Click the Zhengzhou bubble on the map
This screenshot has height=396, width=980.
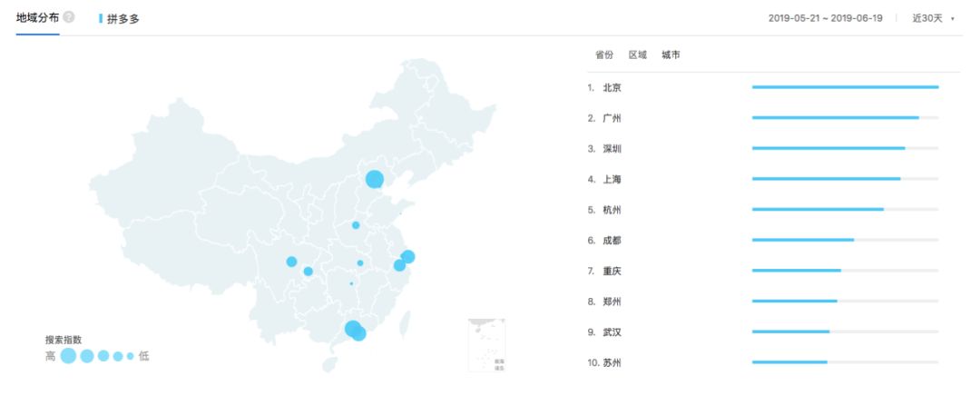(356, 225)
